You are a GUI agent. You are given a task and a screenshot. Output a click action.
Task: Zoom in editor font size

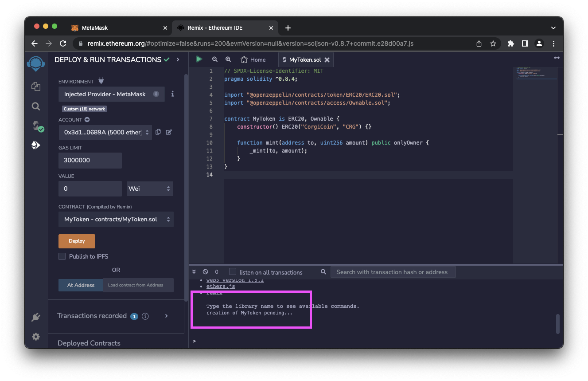point(228,59)
